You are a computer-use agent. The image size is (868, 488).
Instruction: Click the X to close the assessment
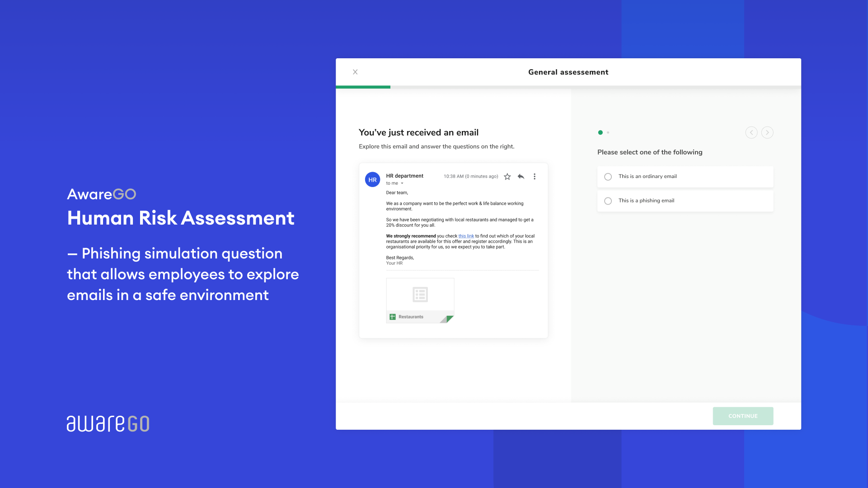355,72
